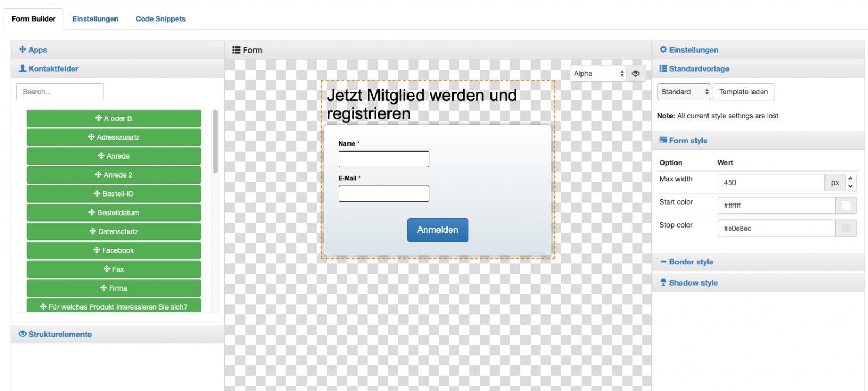
Task: Open the Code Snippets tab
Action: pyautogui.click(x=160, y=19)
